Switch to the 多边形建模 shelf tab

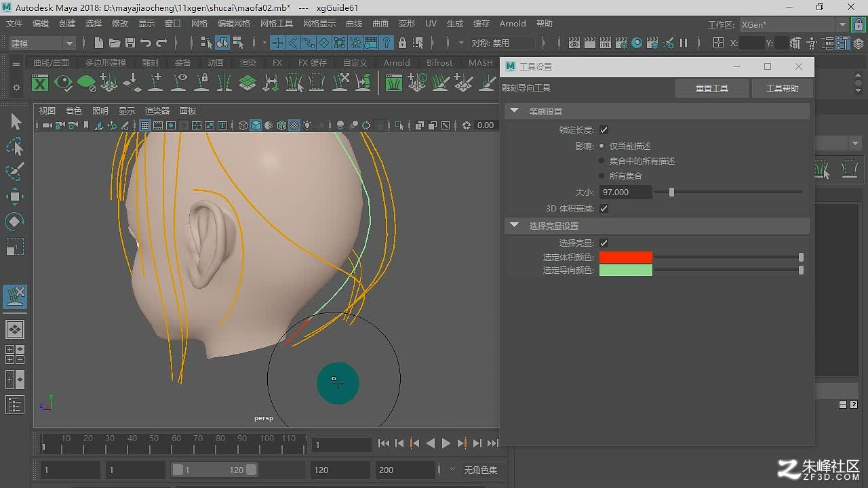point(105,63)
